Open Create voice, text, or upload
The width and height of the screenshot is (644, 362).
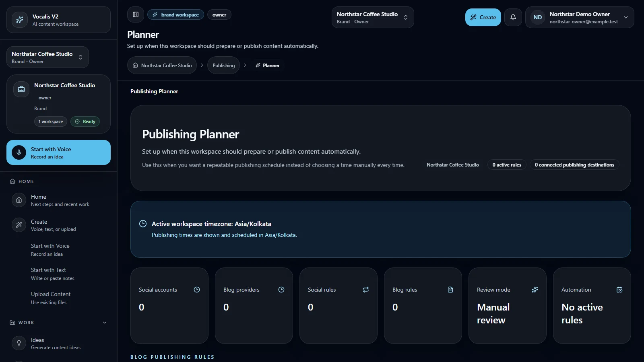[58, 225]
